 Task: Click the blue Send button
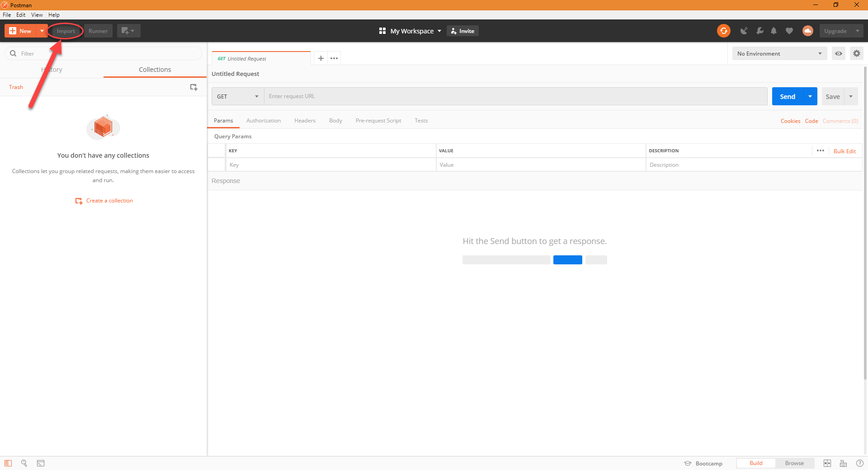[788, 96]
